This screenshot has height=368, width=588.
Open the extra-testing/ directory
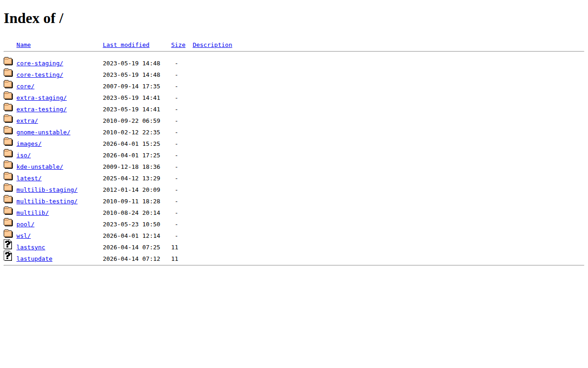41,109
